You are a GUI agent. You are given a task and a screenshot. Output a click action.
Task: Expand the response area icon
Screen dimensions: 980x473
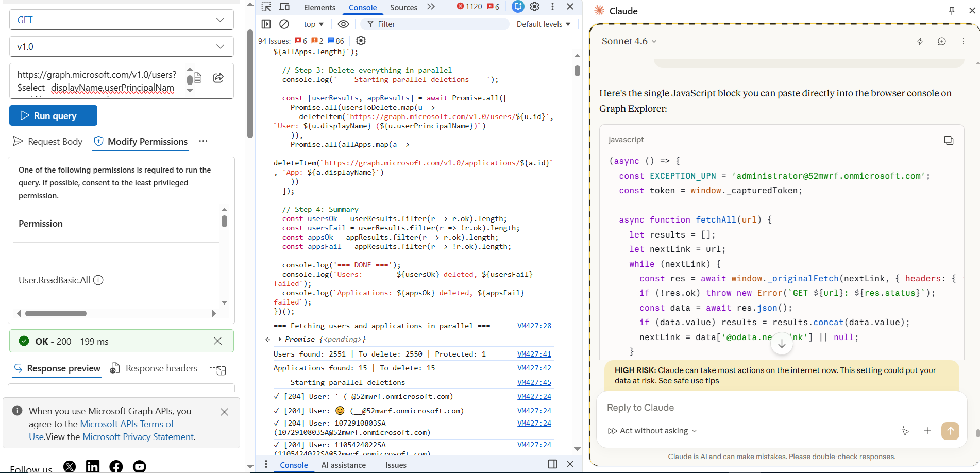[222, 370]
